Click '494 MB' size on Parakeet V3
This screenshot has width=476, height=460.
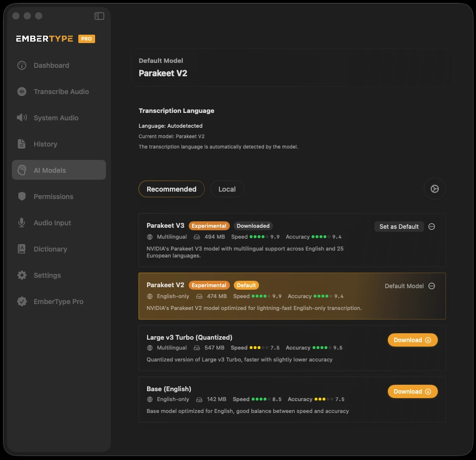214,237
